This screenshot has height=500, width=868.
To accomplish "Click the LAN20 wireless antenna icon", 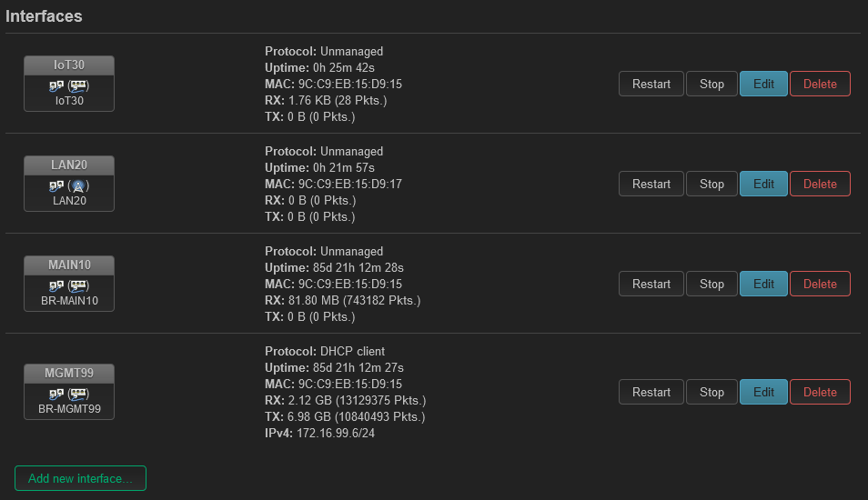I will (x=78, y=185).
